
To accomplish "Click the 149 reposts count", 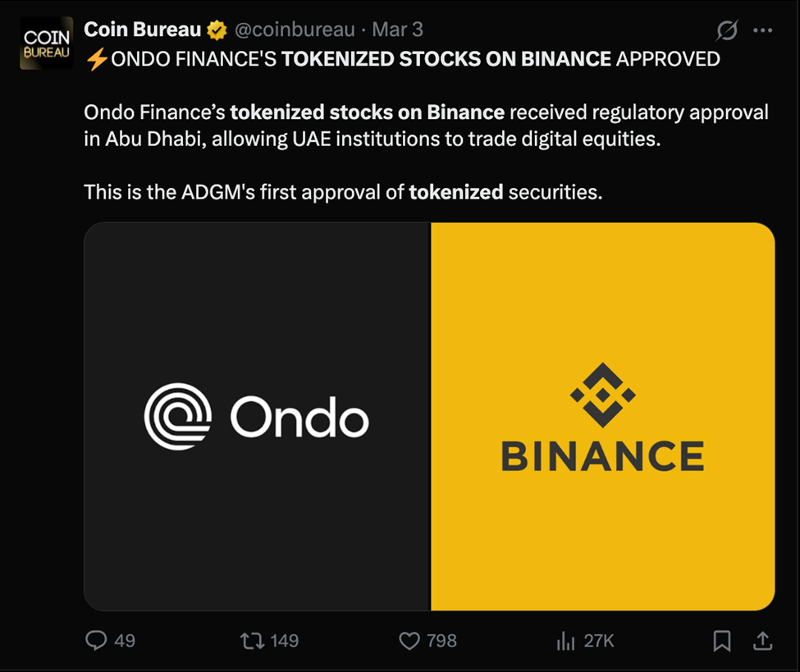I will [284, 641].
